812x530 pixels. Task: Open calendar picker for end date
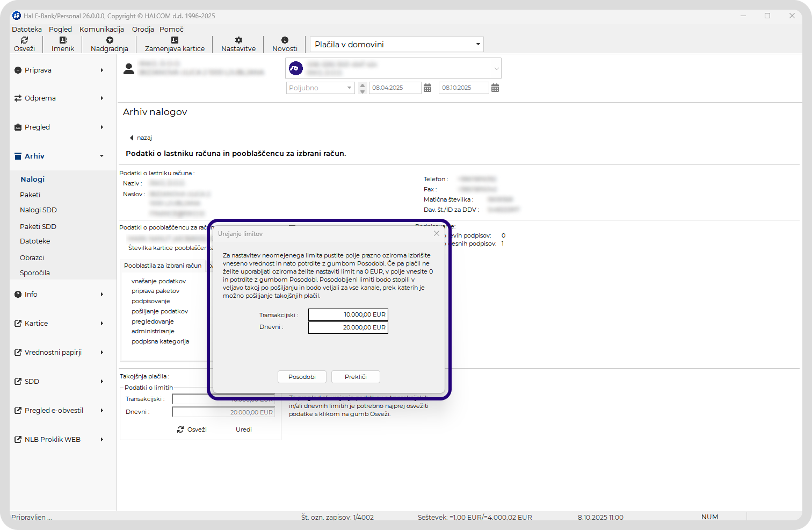(495, 88)
